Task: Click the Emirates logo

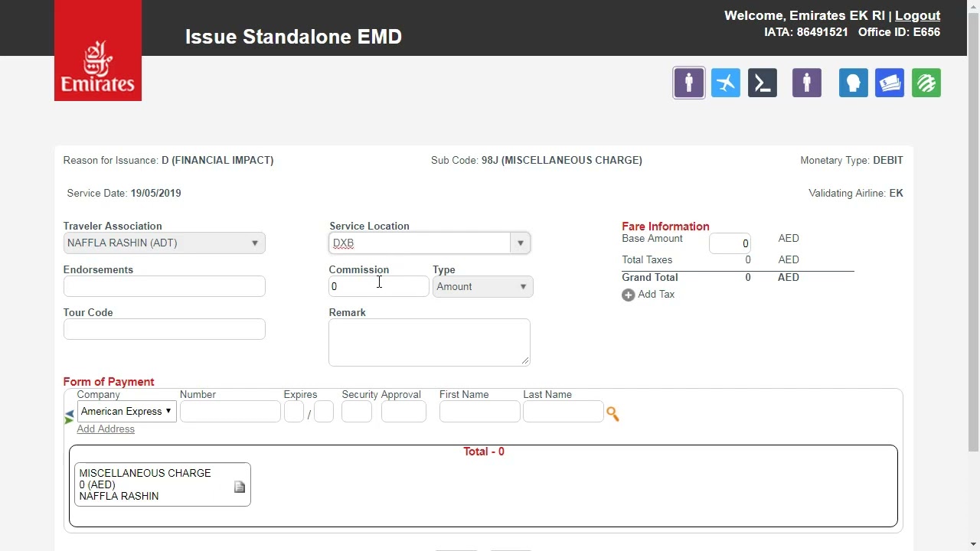Action: click(x=98, y=51)
